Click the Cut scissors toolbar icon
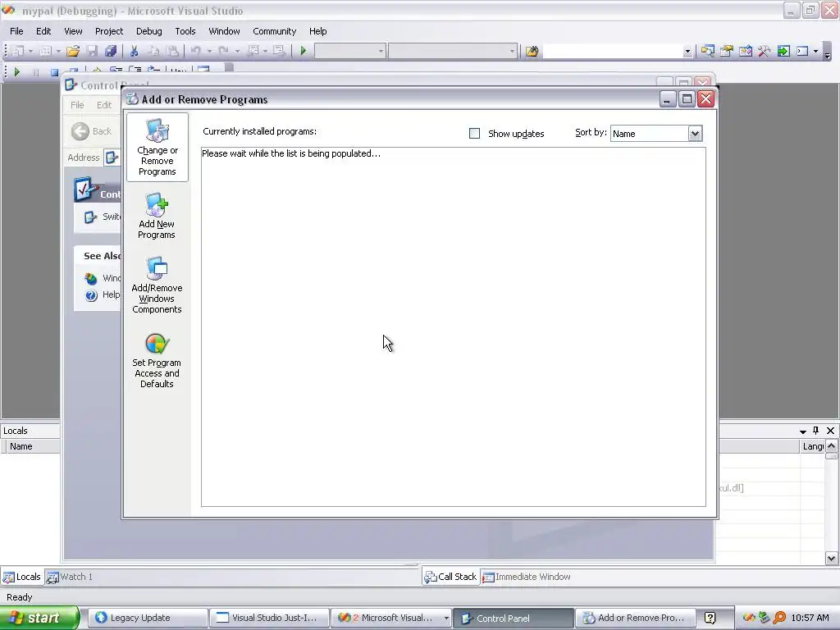Viewport: 840px width, 630px height. (134, 51)
